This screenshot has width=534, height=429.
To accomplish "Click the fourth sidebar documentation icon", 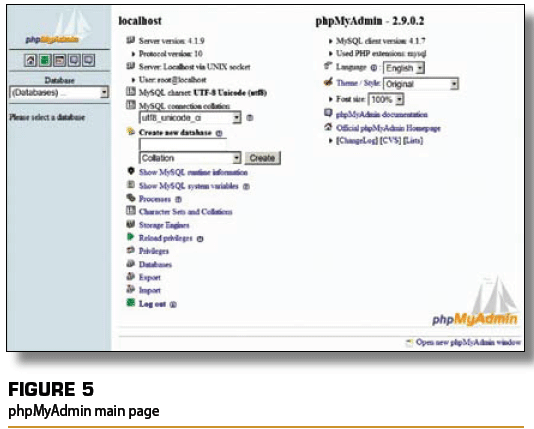I will [x=74, y=60].
